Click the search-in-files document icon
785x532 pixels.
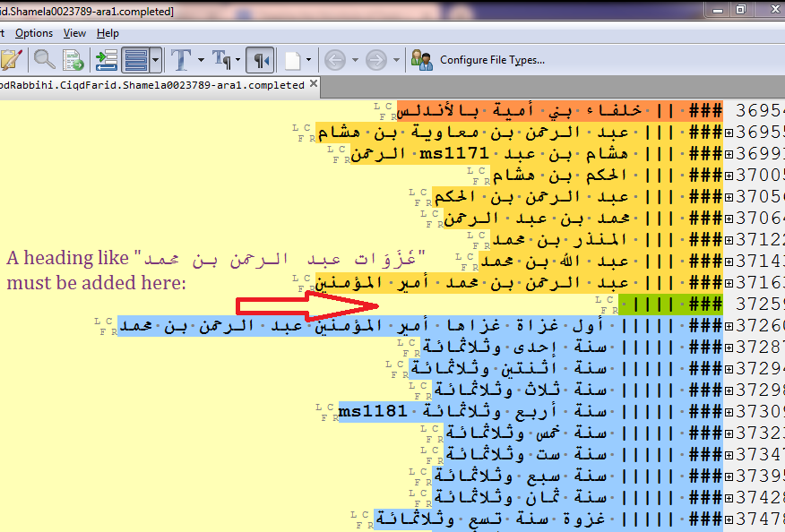[73, 60]
